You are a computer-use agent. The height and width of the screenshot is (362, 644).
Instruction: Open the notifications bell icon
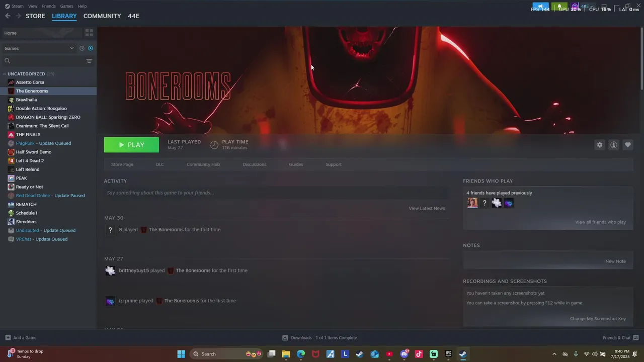[559, 7]
